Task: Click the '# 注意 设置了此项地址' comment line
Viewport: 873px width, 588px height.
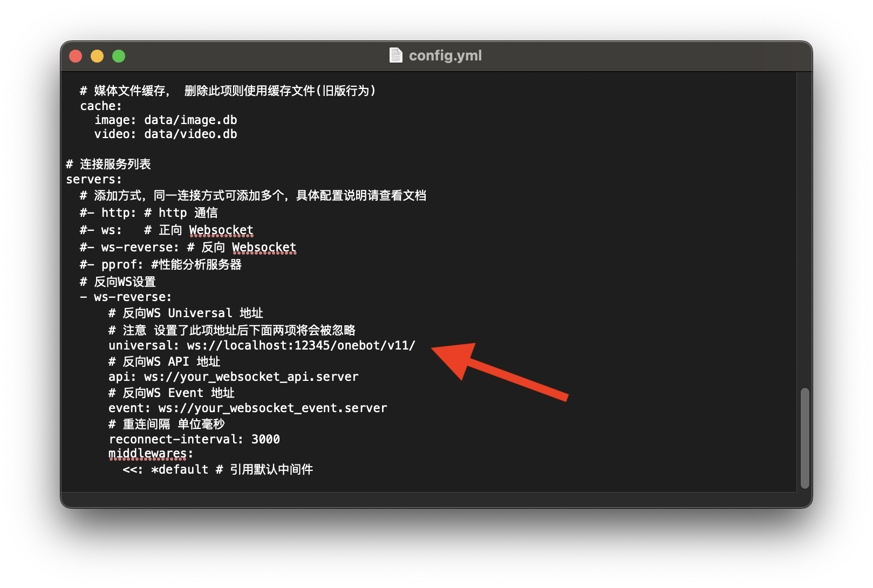Action: click(232, 330)
